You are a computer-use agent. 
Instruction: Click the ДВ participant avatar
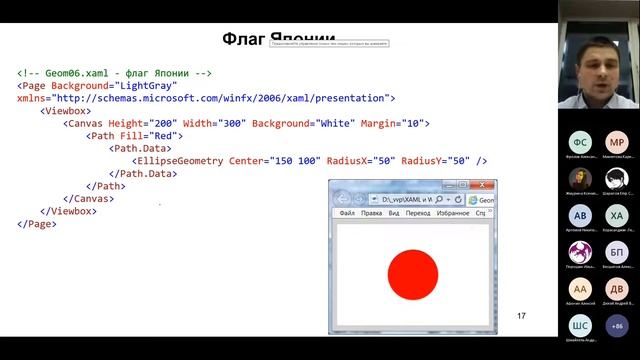click(x=617, y=289)
